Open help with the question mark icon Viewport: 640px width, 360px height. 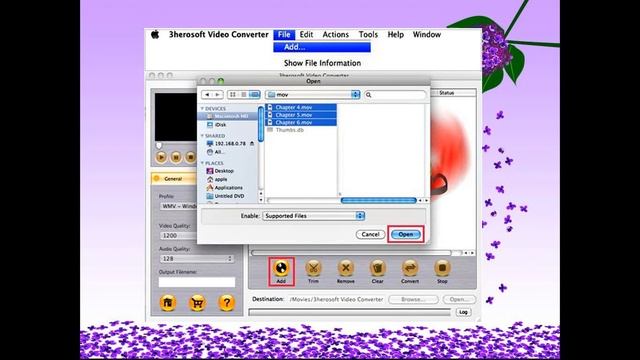[x=227, y=303]
